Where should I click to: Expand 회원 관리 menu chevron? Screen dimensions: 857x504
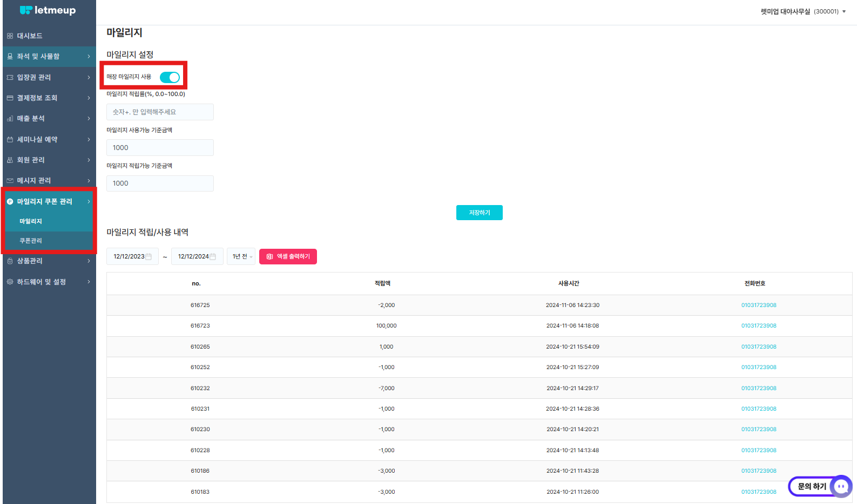click(x=89, y=160)
